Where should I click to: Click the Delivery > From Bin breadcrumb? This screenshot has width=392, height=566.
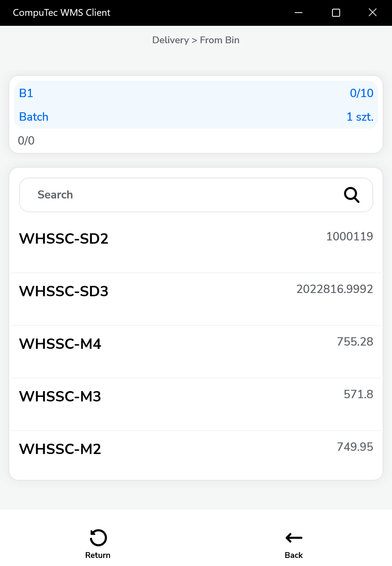196,40
